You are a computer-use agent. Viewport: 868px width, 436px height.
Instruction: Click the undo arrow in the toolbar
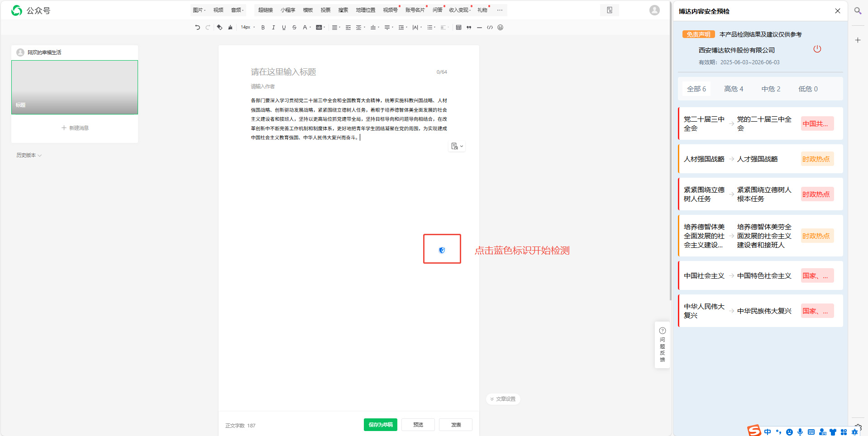(x=197, y=28)
